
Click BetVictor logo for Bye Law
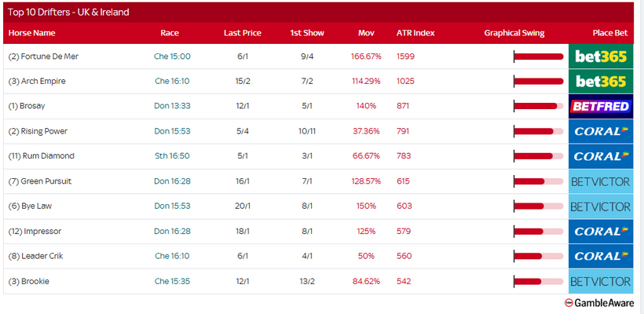click(x=601, y=206)
